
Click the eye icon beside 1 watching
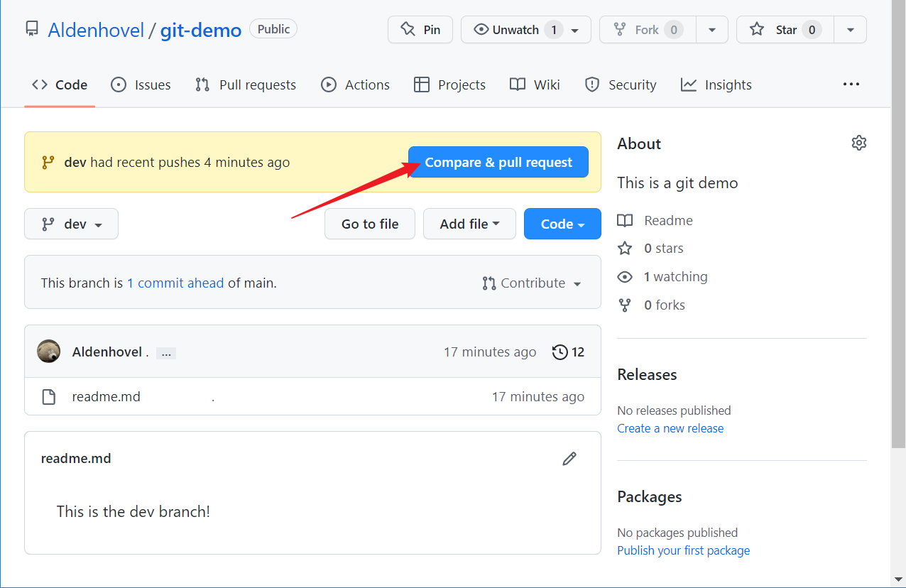[x=625, y=276]
